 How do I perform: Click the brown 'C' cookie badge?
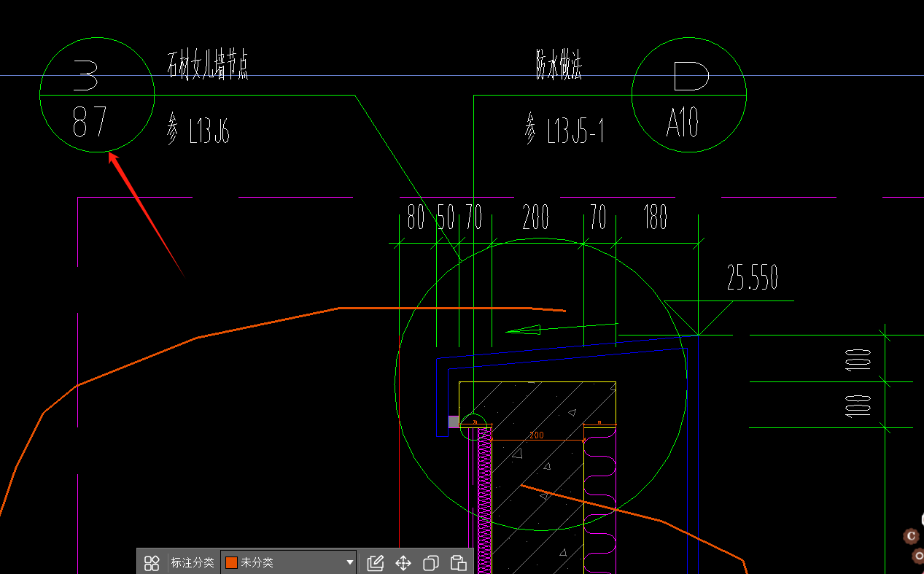(911, 536)
